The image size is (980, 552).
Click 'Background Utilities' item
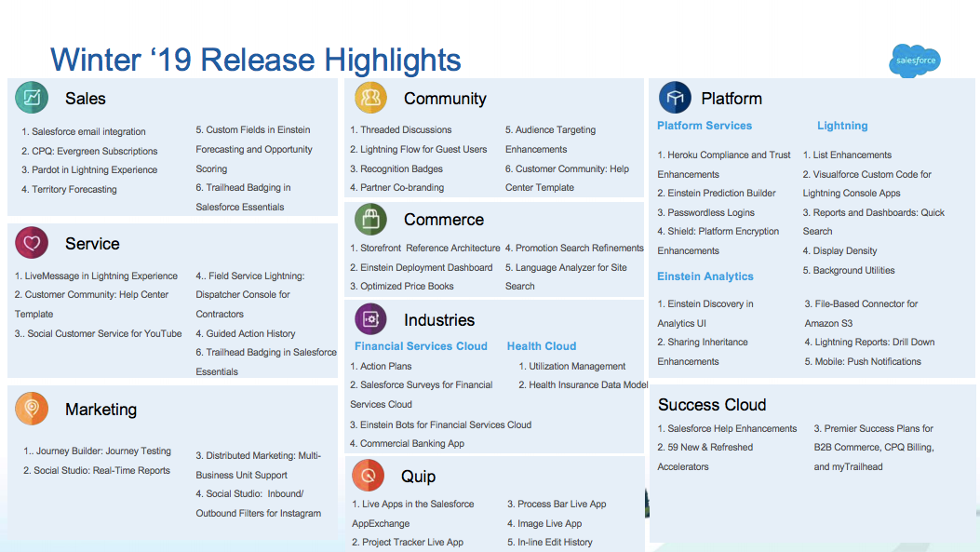point(849,271)
